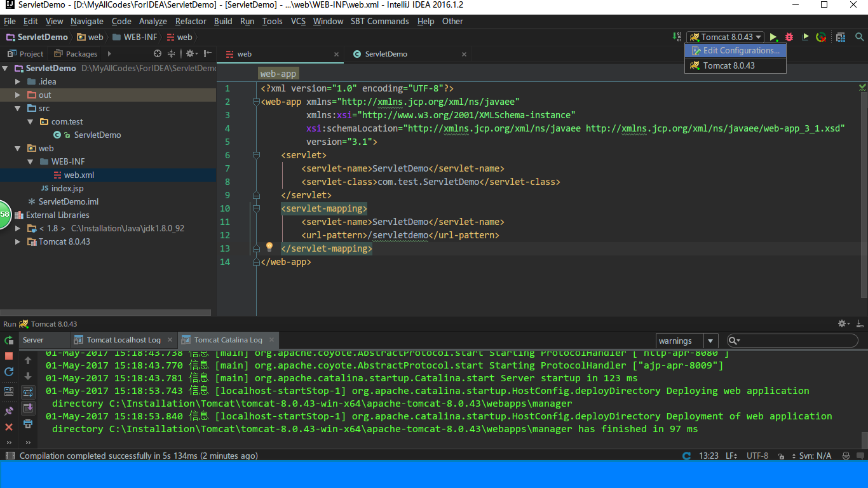Toggle tool window bars icon in status bar

(9, 456)
